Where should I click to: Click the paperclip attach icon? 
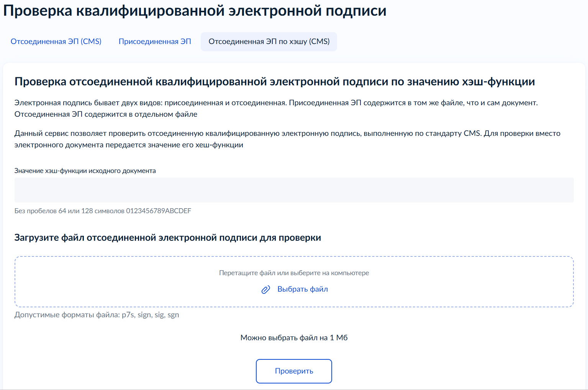265,290
